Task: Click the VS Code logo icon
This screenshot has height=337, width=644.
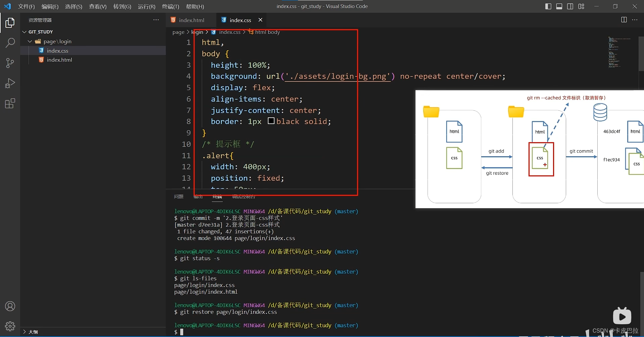Action: (x=7, y=6)
